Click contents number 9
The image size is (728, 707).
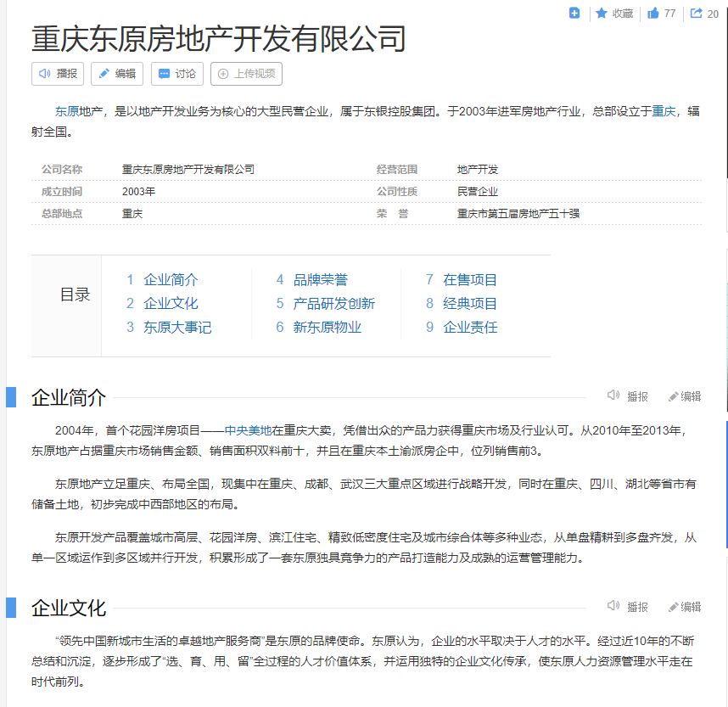click(x=430, y=327)
